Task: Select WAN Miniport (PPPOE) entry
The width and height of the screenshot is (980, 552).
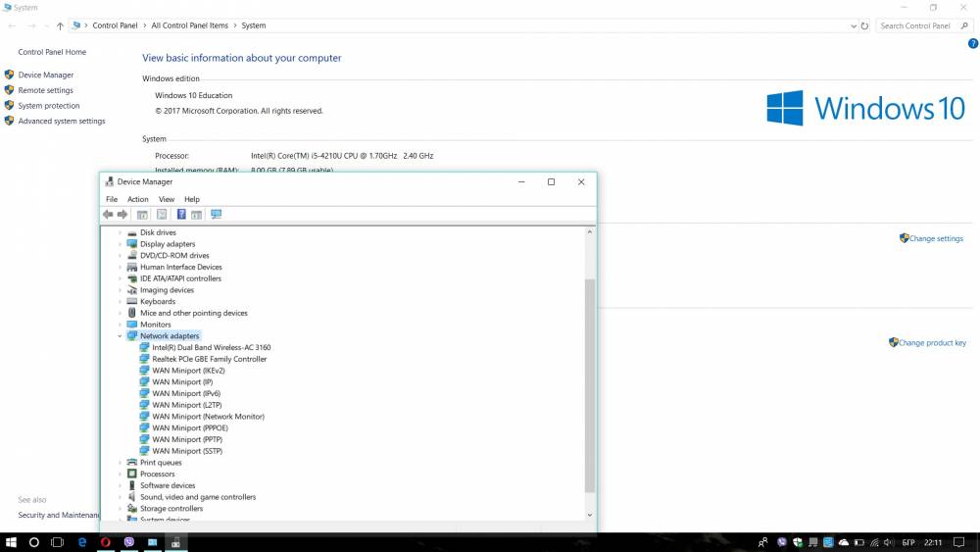Action: pos(190,427)
